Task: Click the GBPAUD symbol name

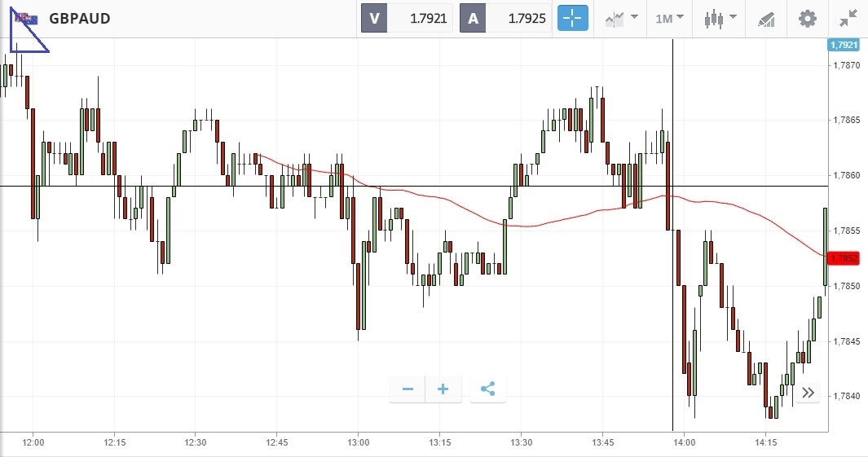Action: 80,18
